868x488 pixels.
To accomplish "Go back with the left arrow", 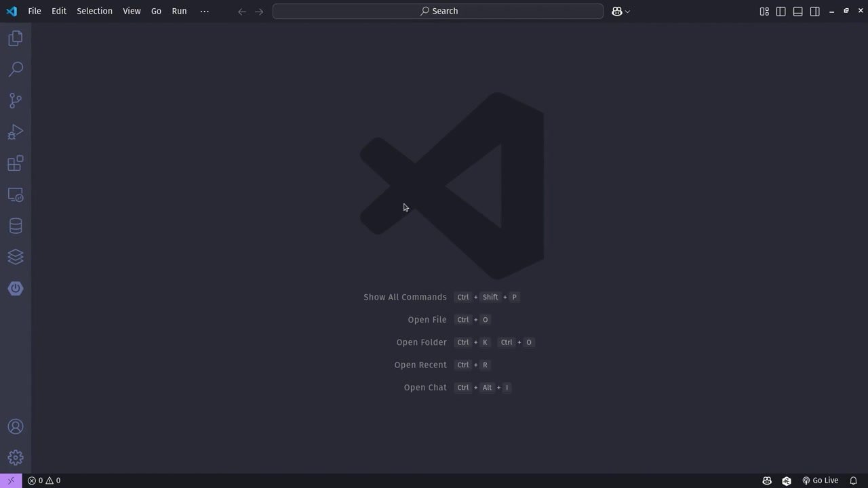I will tap(242, 12).
